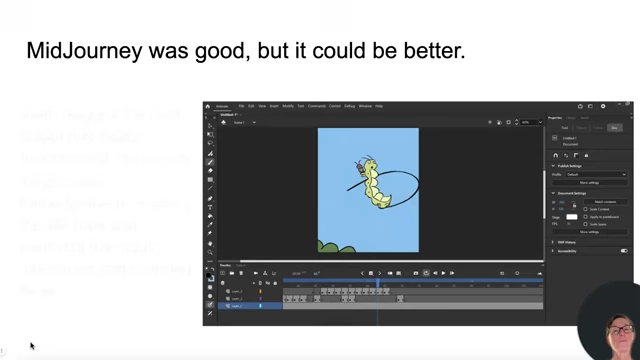Image resolution: width=640 pixels, height=360 pixels.
Task: Click the layer parenting view icon
Action: pyautogui.click(x=265, y=273)
